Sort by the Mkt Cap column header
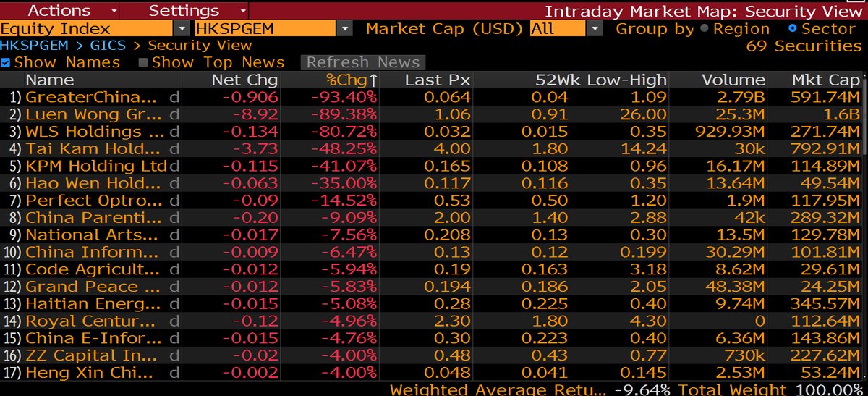Screen dimensions: 868x396 pos(826,80)
